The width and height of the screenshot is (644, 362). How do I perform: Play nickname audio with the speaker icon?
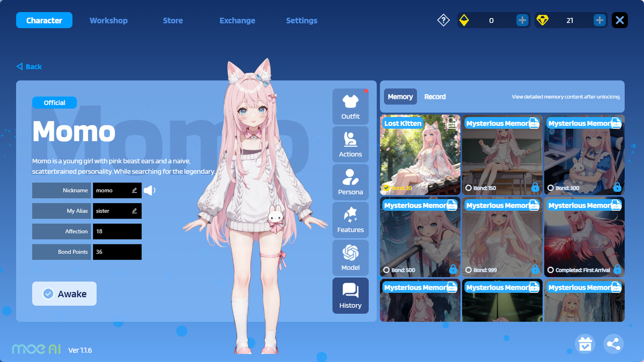[x=150, y=190]
